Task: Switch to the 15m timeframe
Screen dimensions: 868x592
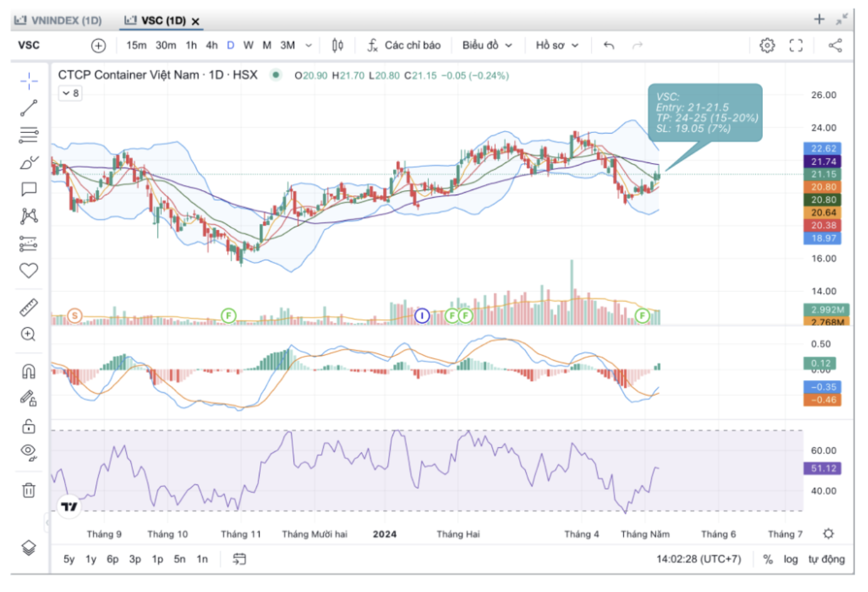Action: (x=136, y=45)
